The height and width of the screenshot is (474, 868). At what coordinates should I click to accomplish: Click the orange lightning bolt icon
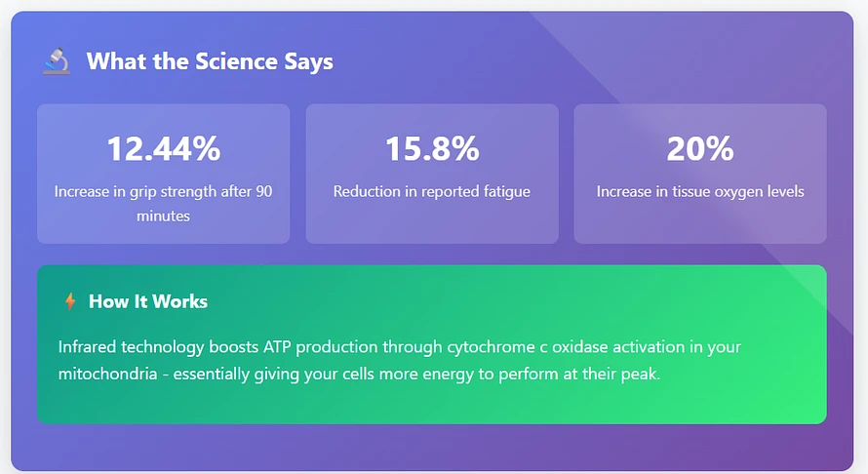[x=70, y=301]
